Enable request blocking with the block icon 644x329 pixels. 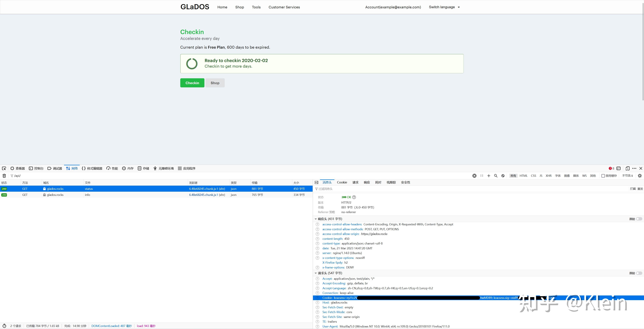coord(503,176)
